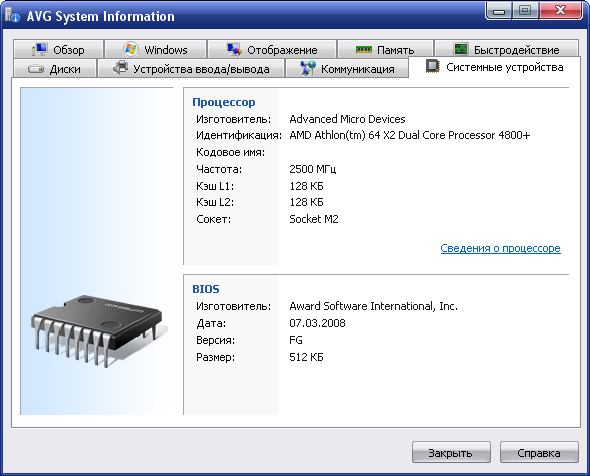Image resolution: width=590 pixels, height=476 pixels.
Task: Click the printer icon on input/output tab
Action: [121, 68]
